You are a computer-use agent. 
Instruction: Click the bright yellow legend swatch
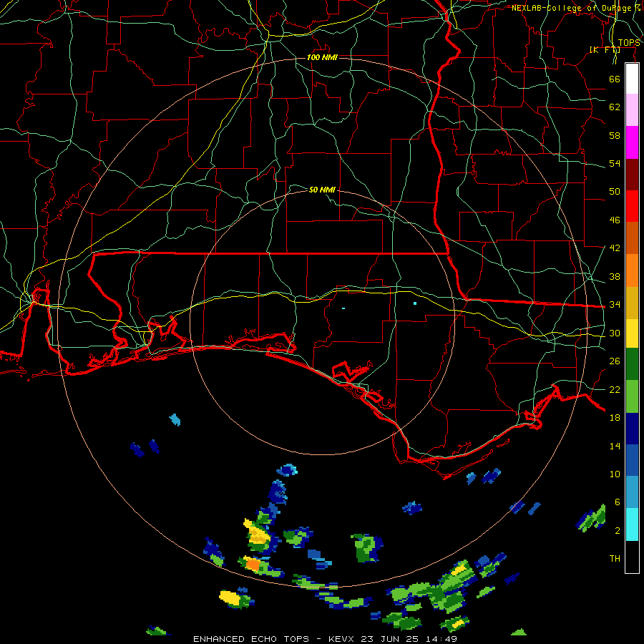point(632,333)
